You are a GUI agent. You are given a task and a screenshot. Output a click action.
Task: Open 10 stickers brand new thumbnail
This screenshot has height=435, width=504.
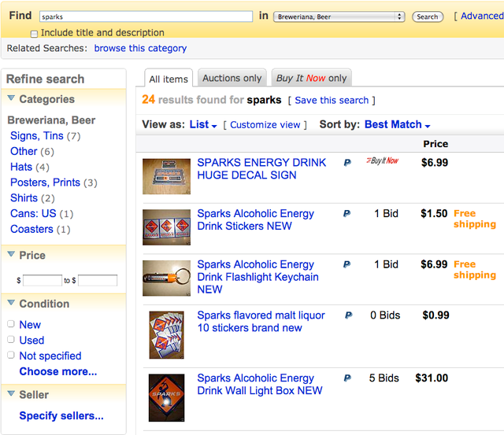[x=166, y=335]
